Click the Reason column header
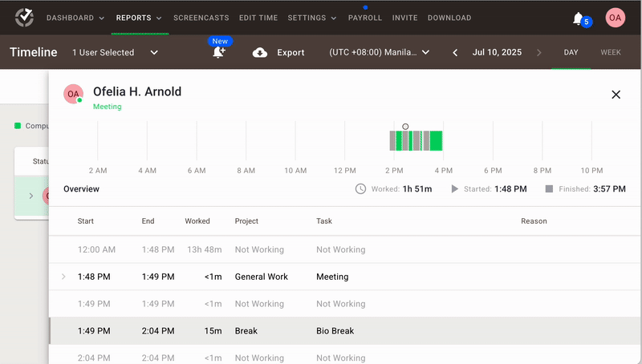The image size is (642, 364). tap(534, 220)
